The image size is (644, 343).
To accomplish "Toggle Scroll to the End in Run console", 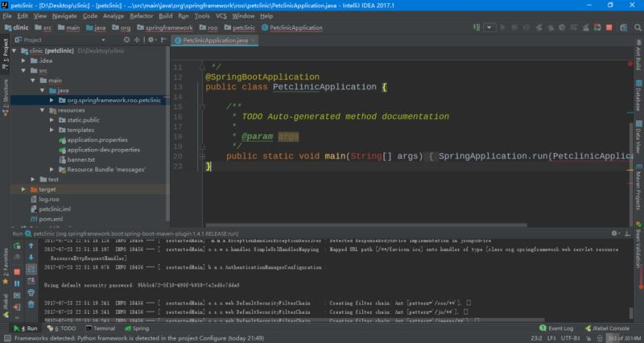I will [31, 281].
